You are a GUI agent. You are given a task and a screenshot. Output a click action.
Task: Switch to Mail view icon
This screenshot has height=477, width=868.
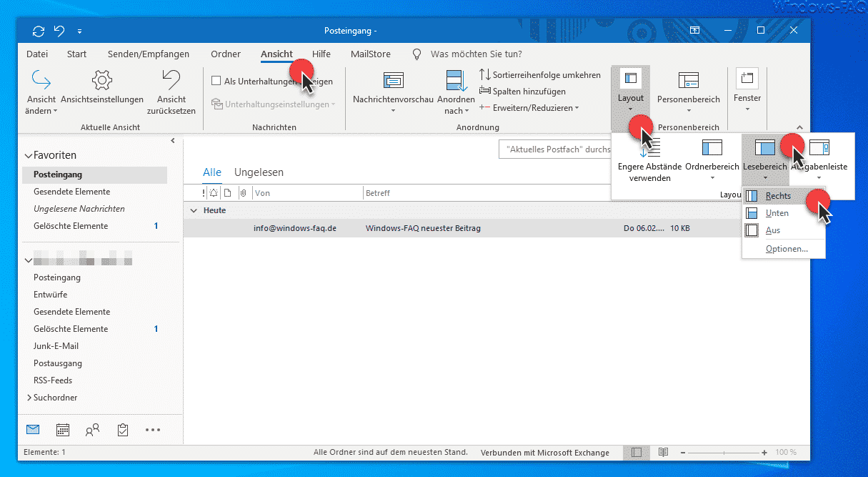click(x=32, y=430)
